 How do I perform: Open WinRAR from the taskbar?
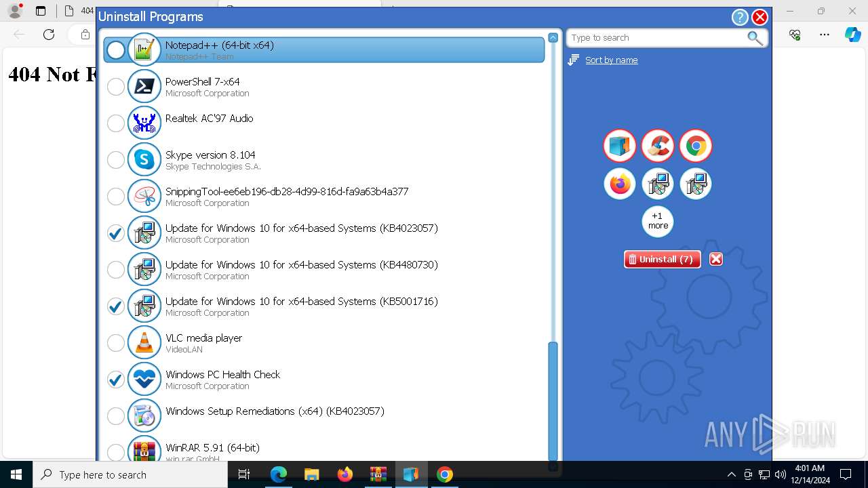point(378,474)
